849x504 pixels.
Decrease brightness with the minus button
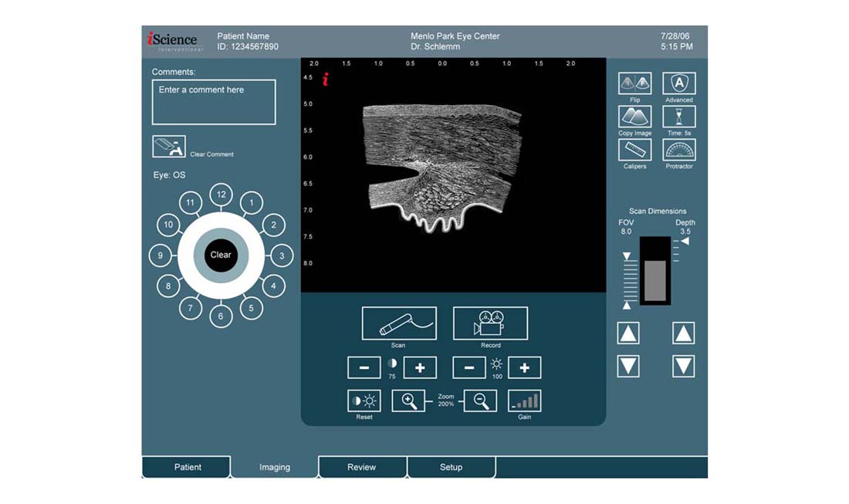click(x=468, y=368)
